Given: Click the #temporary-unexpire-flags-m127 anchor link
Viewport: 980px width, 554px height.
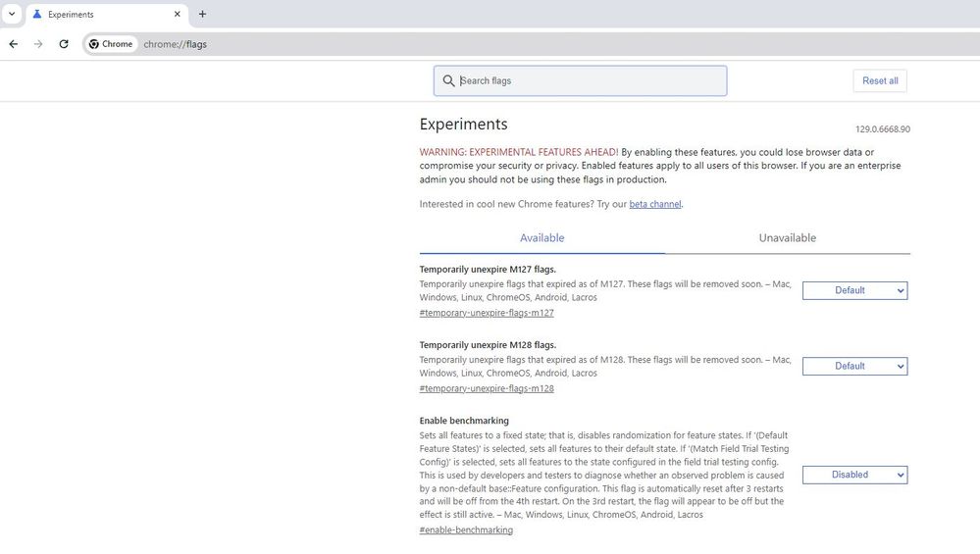Looking at the screenshot, I should tap(487, 313).
